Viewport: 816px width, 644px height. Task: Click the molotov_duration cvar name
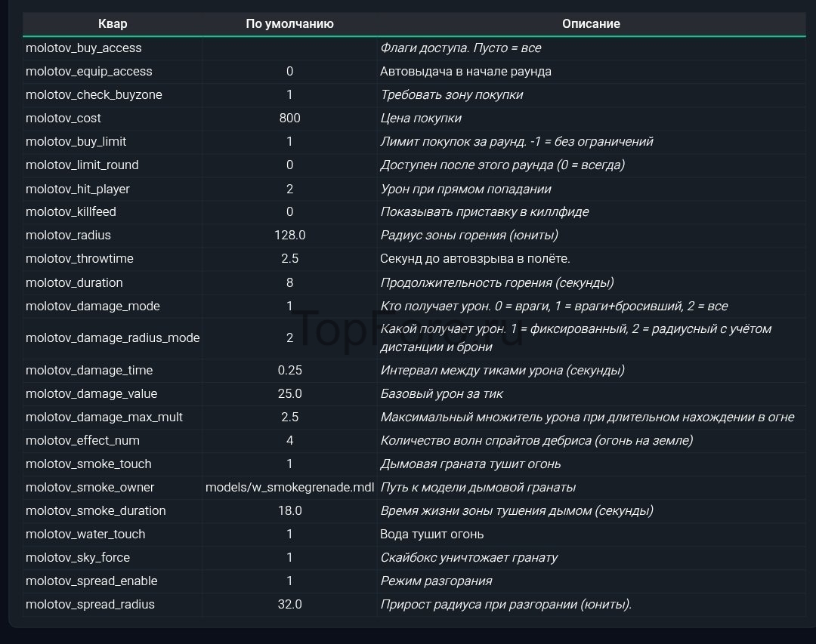74,282
